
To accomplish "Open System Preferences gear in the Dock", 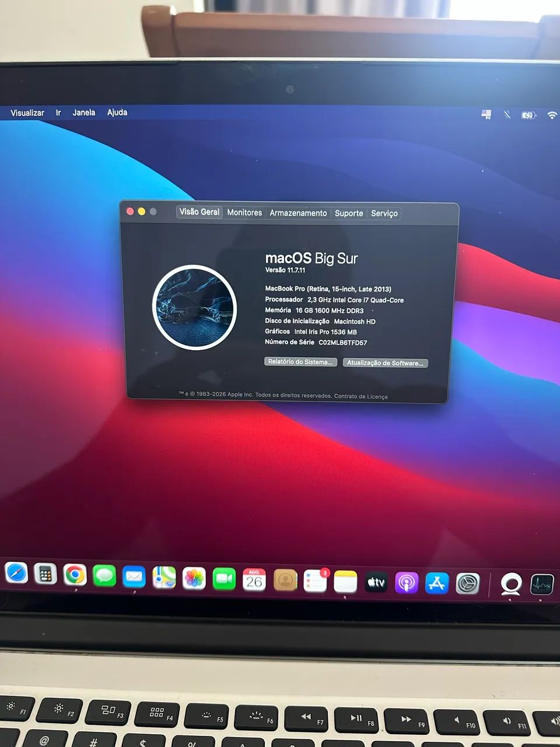I will tap(467, 583).
